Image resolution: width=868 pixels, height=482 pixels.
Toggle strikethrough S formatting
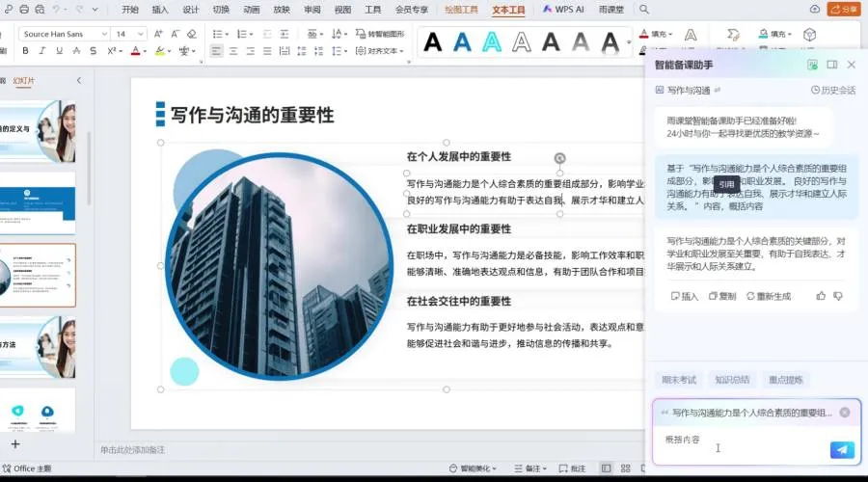93,51
